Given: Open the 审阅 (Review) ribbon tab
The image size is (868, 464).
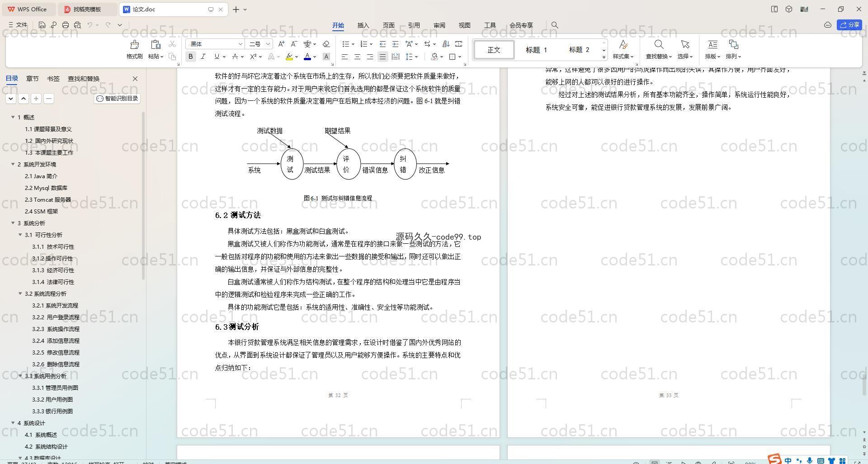Looking at the screenshot, I should (439, 25).
